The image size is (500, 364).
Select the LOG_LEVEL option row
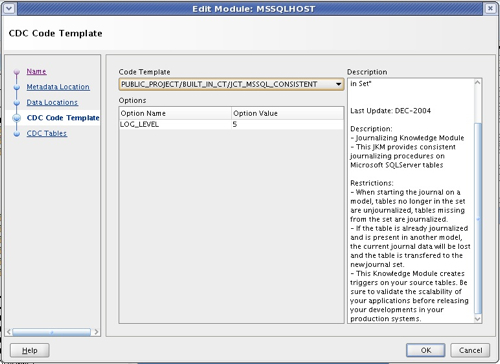click(231, 124)
